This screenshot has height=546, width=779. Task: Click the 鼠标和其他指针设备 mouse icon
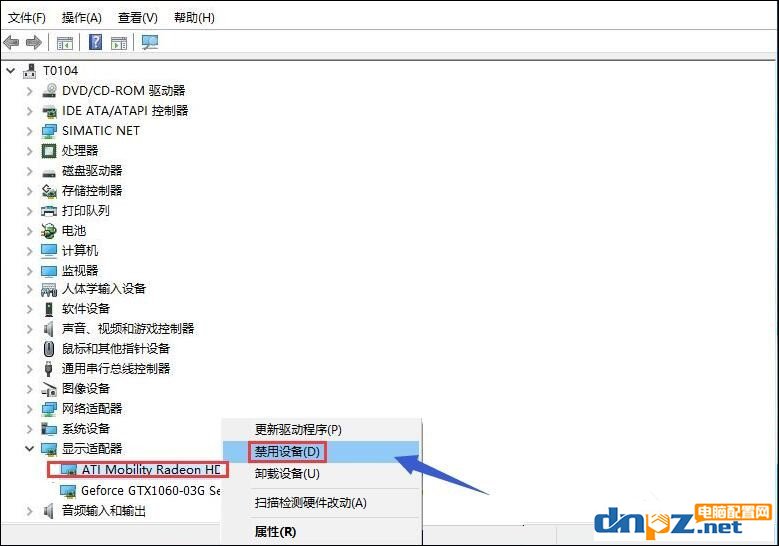click(x=49, y=349)
